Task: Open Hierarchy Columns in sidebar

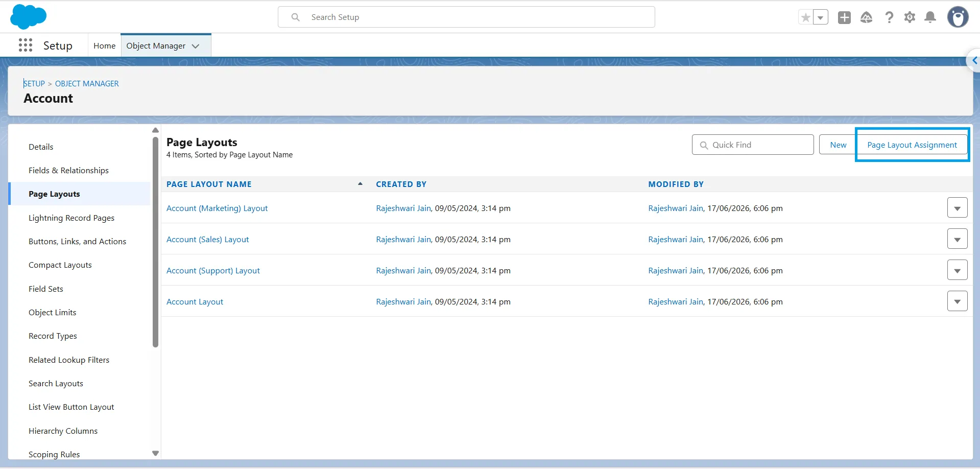Action: coord(63,431)
